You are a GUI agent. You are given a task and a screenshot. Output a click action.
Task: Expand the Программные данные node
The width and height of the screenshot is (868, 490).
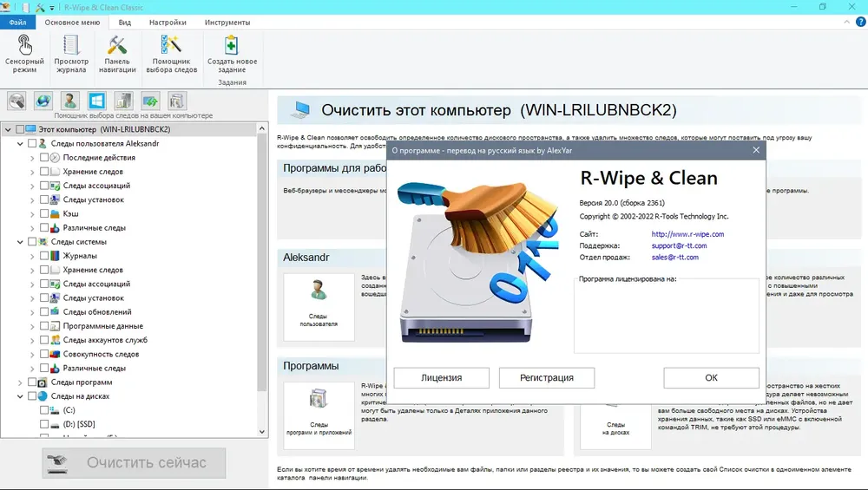[32, 326]
